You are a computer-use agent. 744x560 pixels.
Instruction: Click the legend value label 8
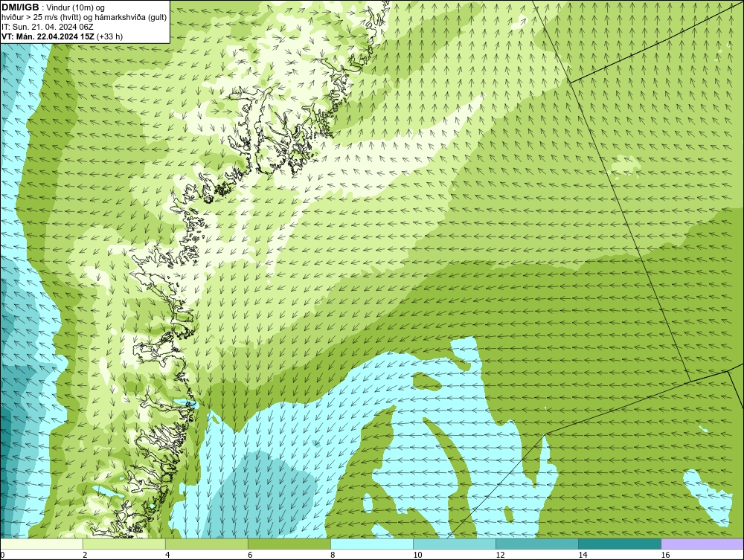click(333, 555)
